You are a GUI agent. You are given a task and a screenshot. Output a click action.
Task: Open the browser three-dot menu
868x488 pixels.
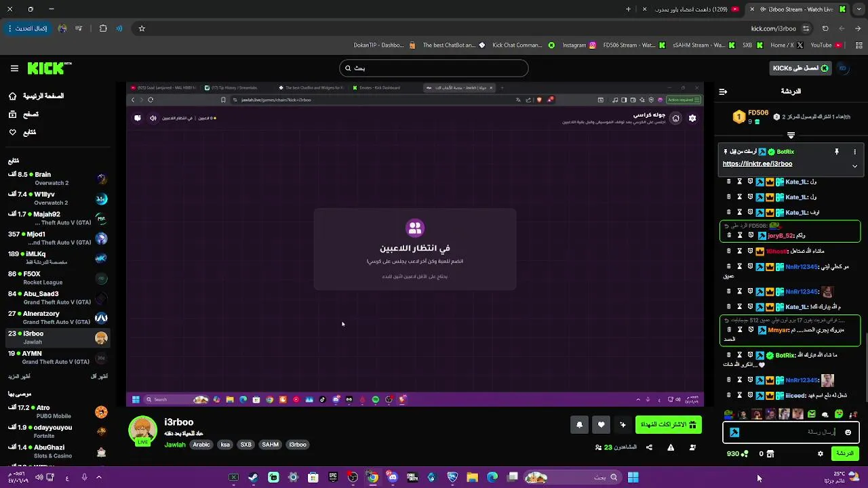9,28
